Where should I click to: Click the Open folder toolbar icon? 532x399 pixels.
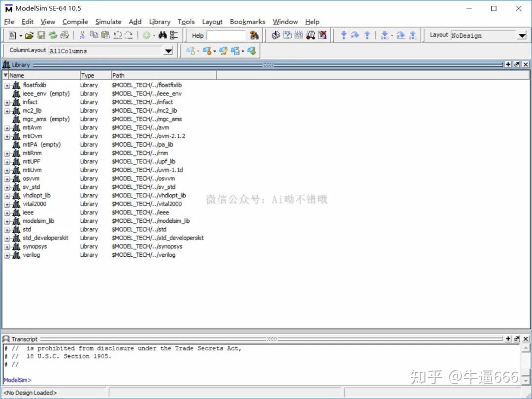click(29, 35)
